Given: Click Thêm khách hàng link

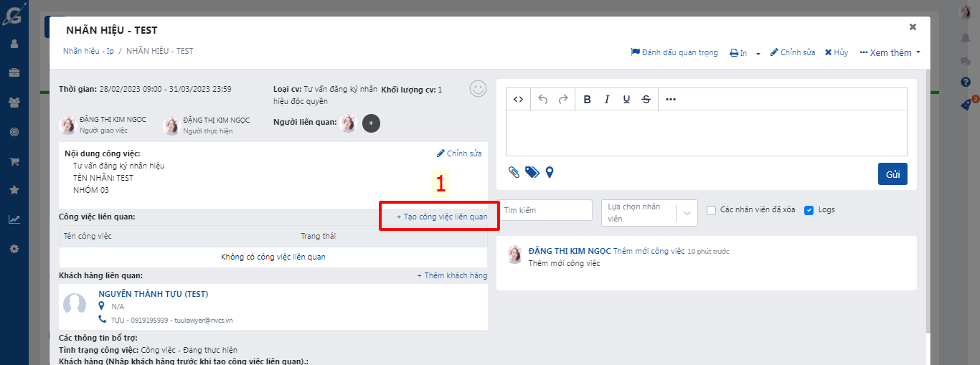Looking at the screenshot, I should click(452, 275).
